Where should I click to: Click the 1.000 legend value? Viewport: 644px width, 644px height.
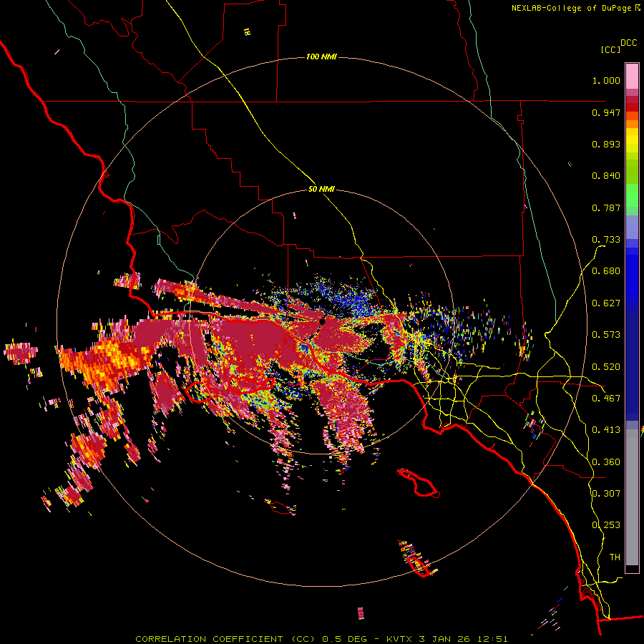[x=606, y=80]
